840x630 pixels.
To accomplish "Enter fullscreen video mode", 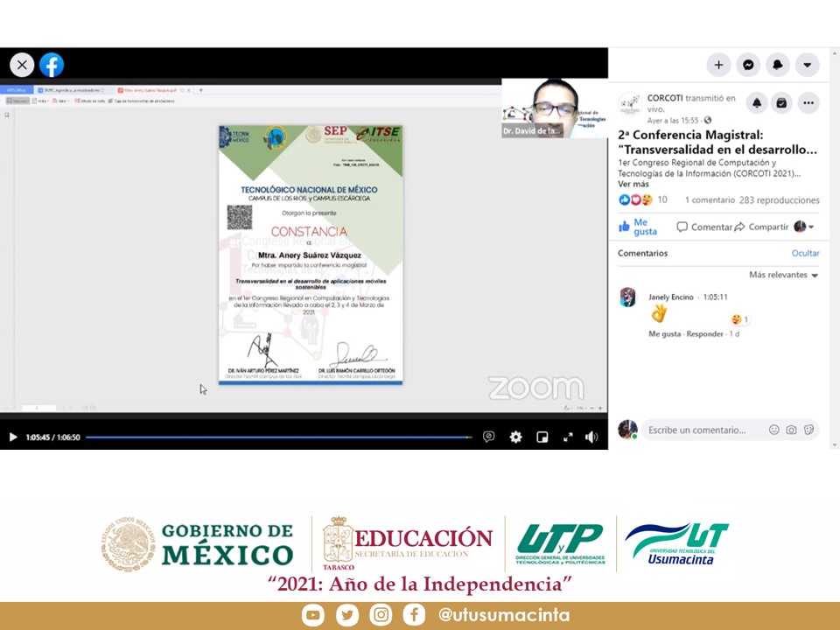I will 567,437.
